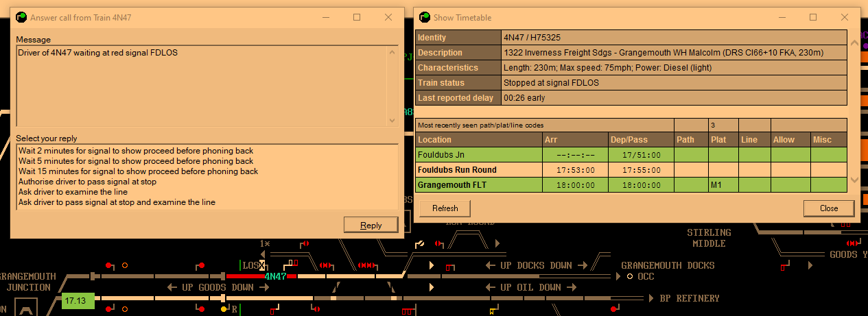Screen dimensions: 868x316
Task: Click Refresh in the Show Timetable window
Action: tap(445, 208)
